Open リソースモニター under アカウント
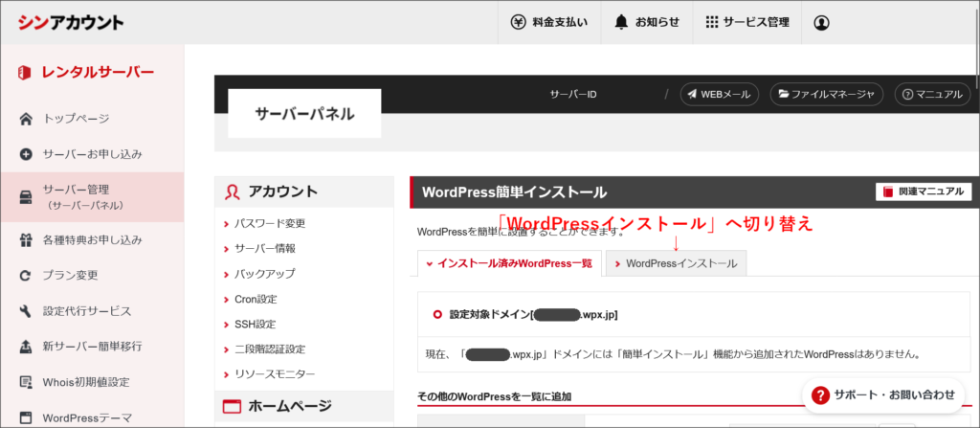 tap(275, 374)
